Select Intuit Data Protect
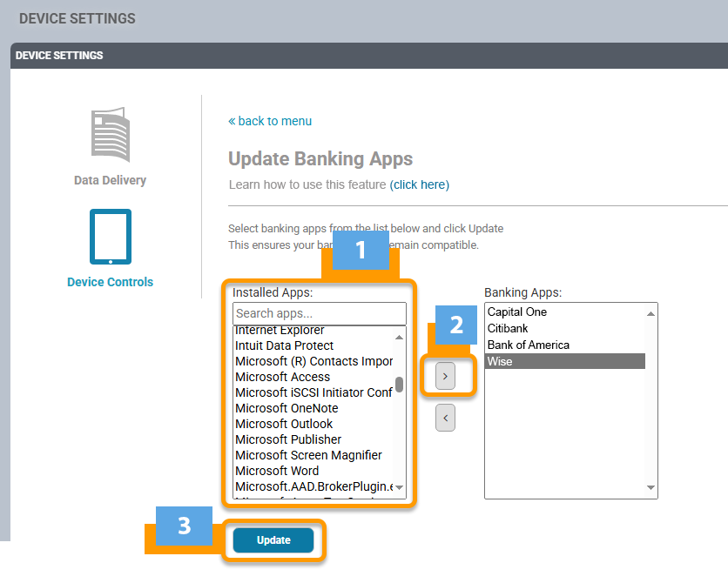The height and width of the screenshot is (583, 728). [x=313, y=345]
